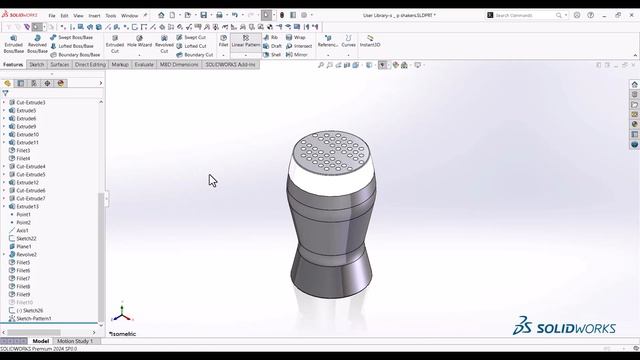This screenshot has height=360, width=640.
Task: Open the View menu
Action: (x=78, y=16)
